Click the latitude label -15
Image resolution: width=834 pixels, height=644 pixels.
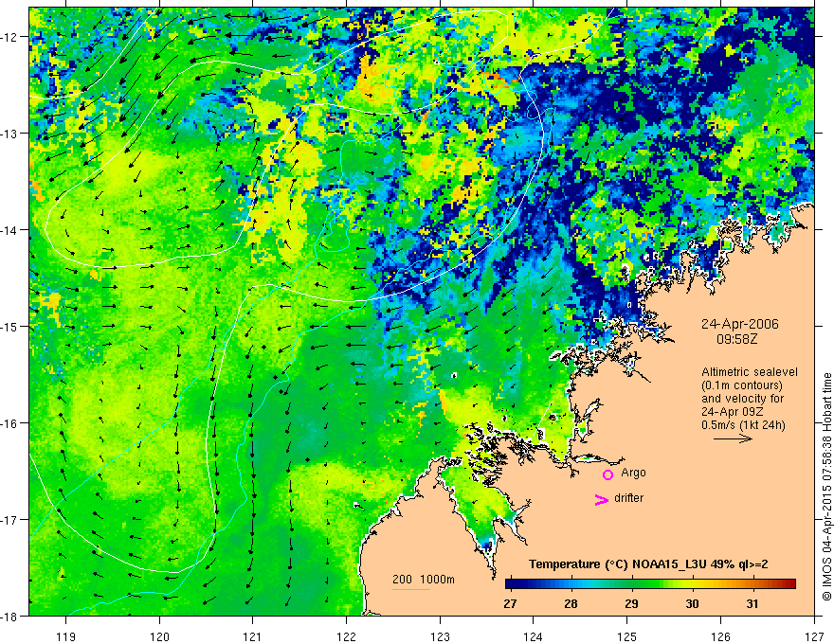[x=10, y=326]
